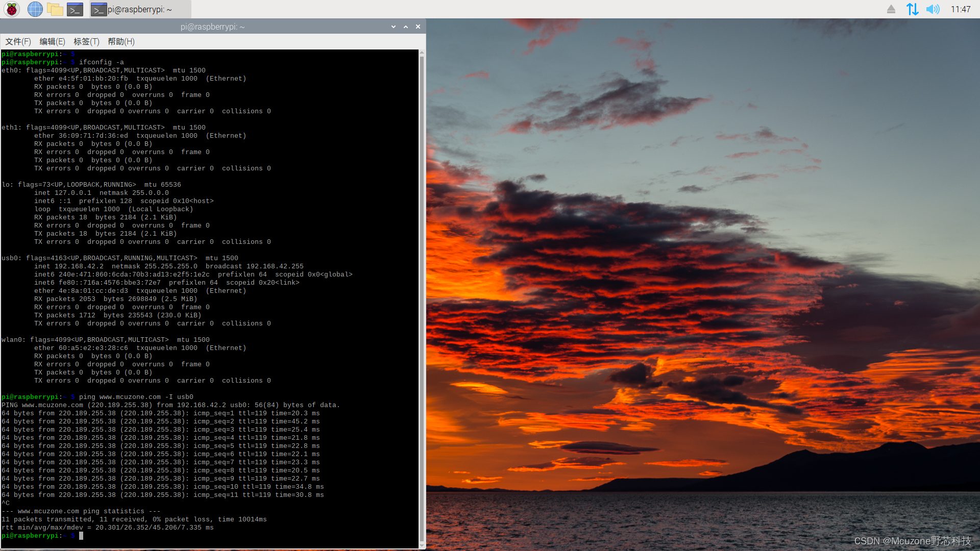Close the terminal window
Screen dimensions: 980x551
418,27
